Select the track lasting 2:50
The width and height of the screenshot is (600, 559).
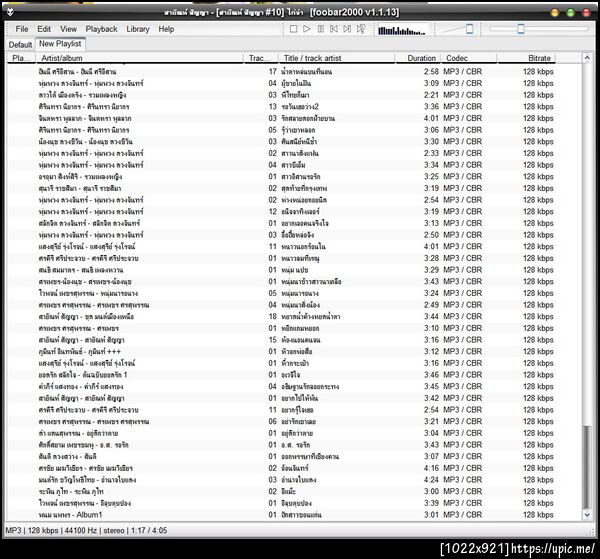point(295,235)
